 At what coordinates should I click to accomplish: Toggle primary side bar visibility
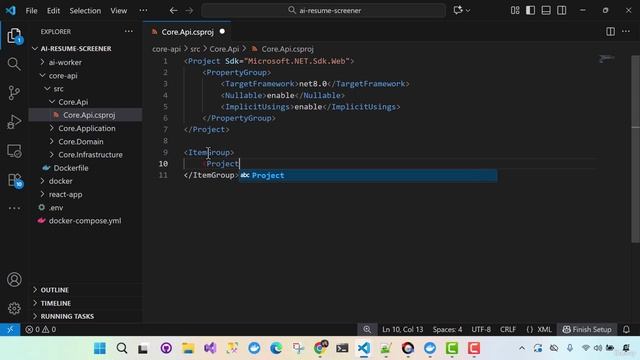[531, 11]
